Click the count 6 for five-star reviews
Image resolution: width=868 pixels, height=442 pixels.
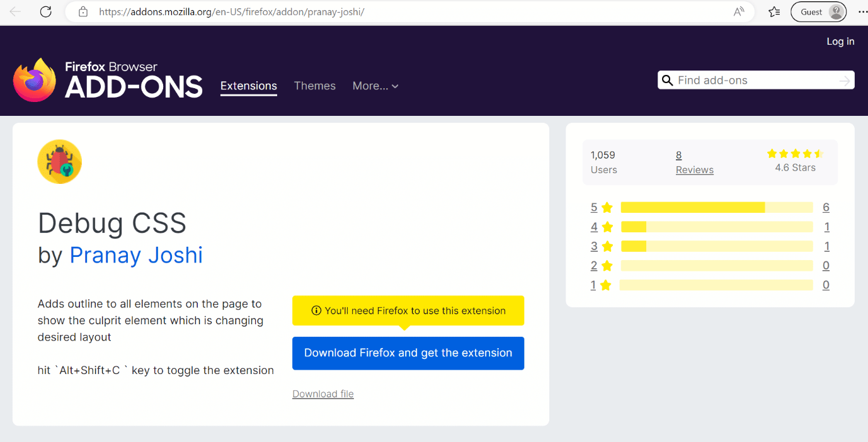coord(826,208)
